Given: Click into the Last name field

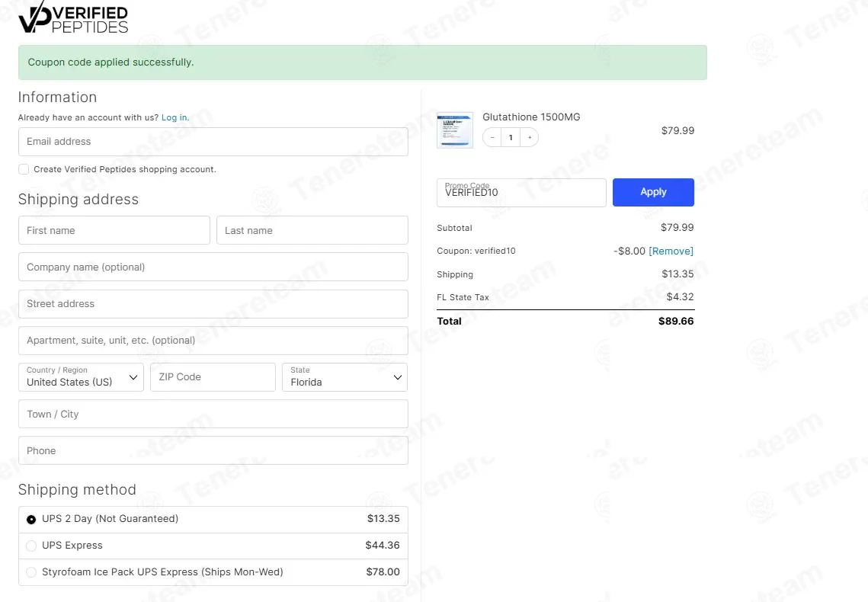Looking at the screenshot, I should [312, 230].
